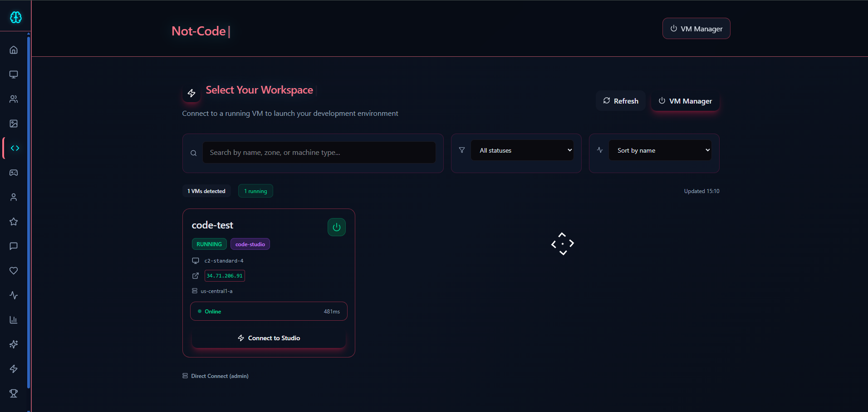Viewport: 868px width, 412px height.
Task: Click the 1 running filter chip
Action: [255, 191]
